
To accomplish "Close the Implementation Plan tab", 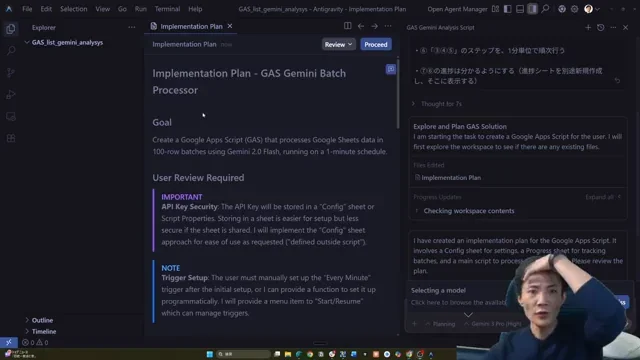I will pyautogui.click(x=230, y=26).
